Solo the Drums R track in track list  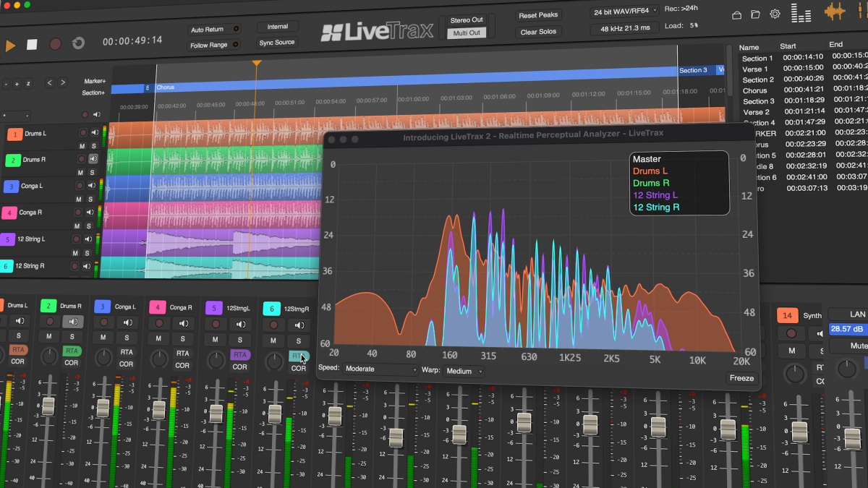click(93, 172)
